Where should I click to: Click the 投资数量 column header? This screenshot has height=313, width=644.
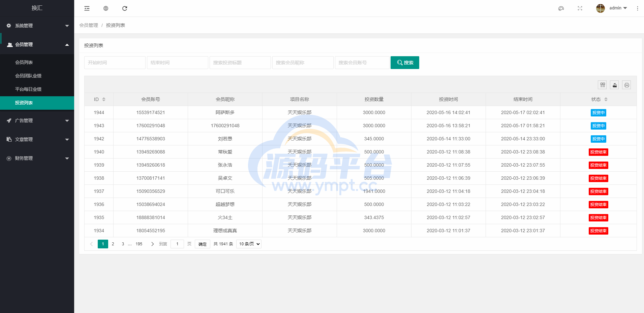point(374,99)
